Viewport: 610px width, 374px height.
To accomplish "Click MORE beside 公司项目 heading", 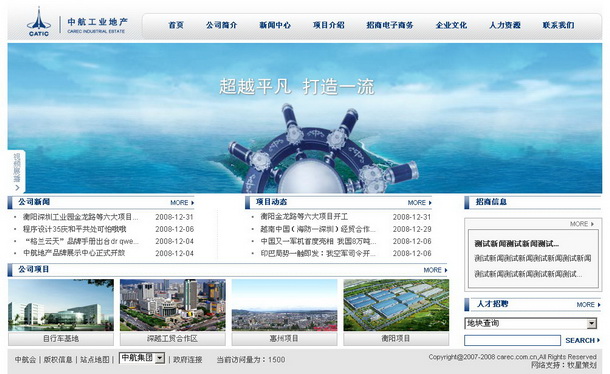I will (435, 270).
